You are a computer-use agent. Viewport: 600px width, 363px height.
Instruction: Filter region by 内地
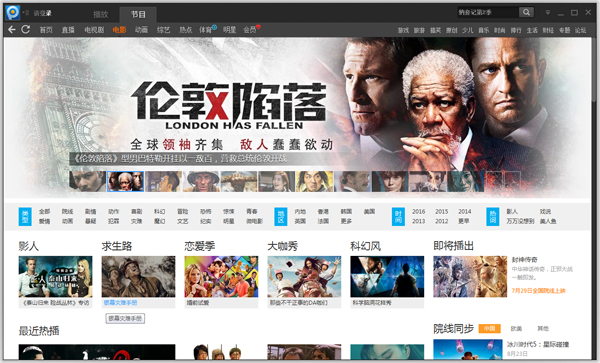[x=300, y=212]
